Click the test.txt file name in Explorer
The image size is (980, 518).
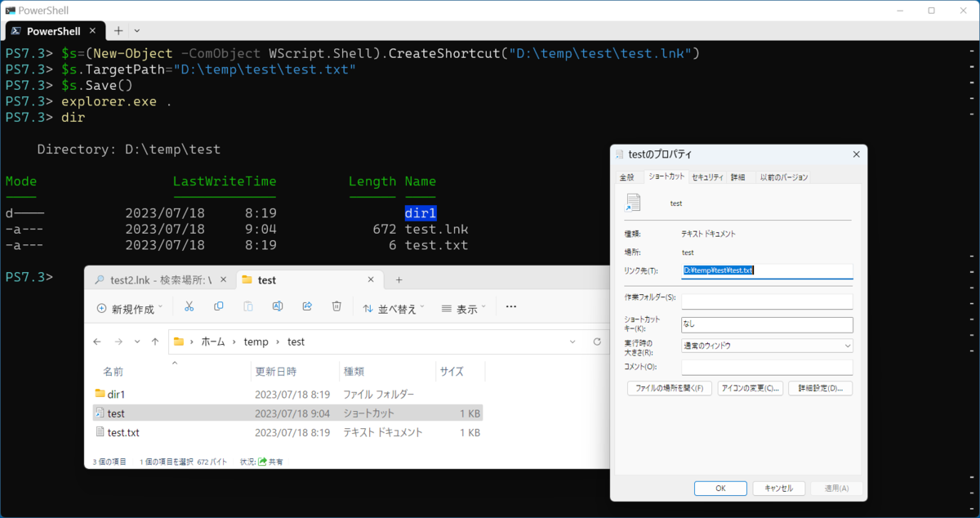[123, 432]
